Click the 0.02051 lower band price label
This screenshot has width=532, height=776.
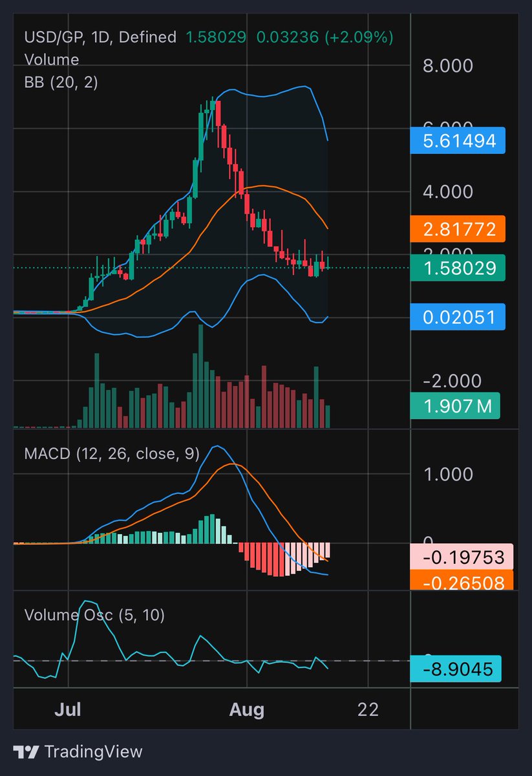click(458, 317)
